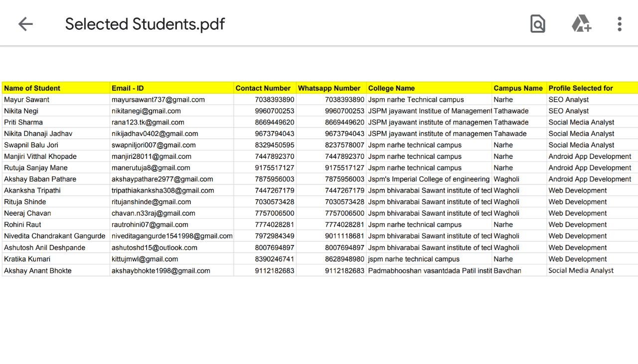
Task: Open the find-in-document search icon
Action: click(x=538, y=24)
